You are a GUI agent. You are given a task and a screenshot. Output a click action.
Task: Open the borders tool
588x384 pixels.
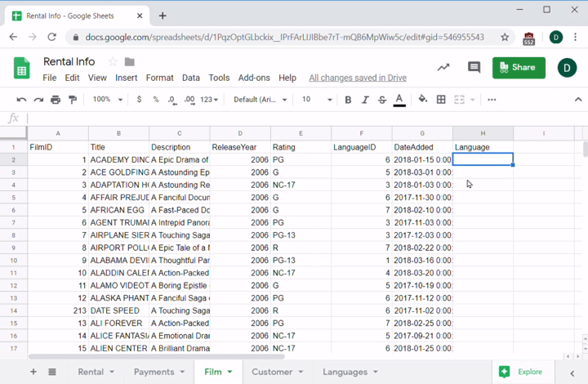(x=441, y=100)
